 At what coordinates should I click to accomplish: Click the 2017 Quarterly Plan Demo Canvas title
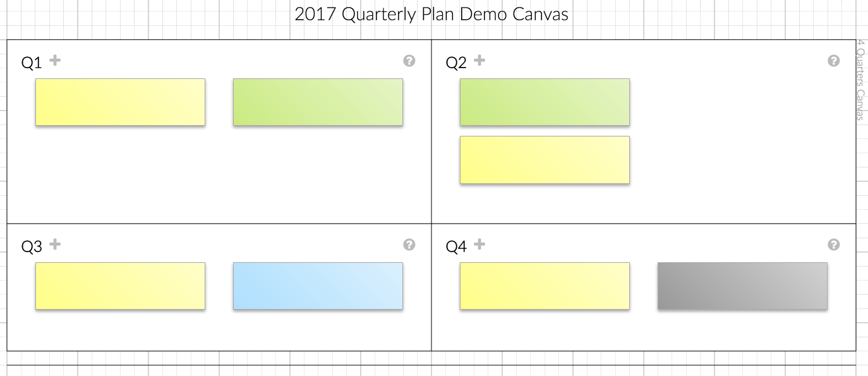[431, 15]
